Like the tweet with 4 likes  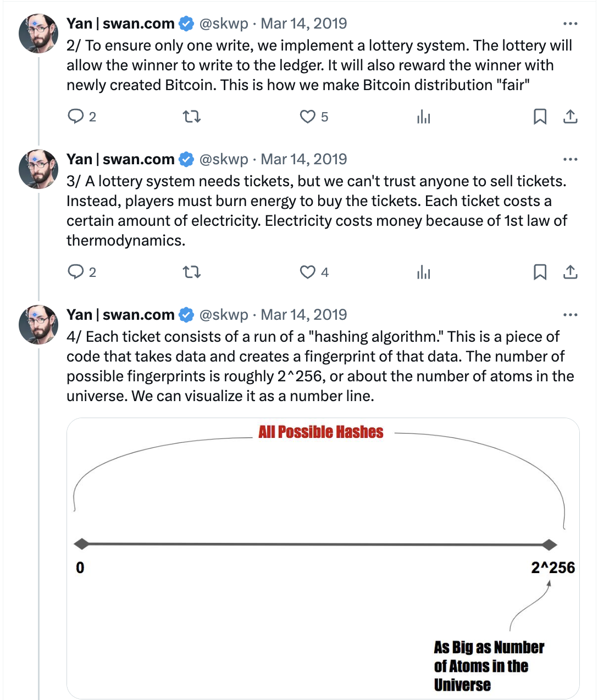tap(308, 272)
